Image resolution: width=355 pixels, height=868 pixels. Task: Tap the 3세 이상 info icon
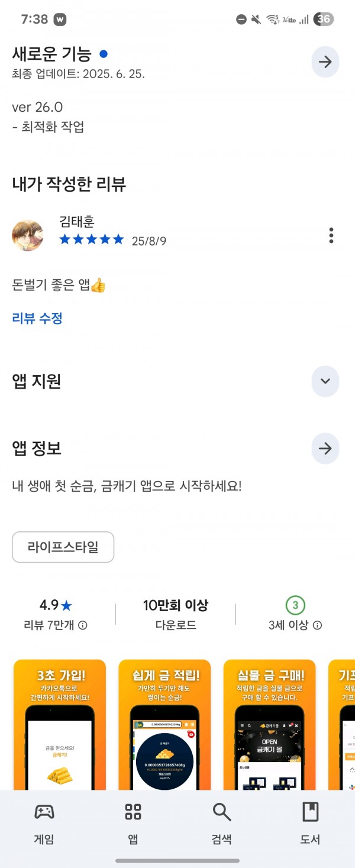(317, 625)
